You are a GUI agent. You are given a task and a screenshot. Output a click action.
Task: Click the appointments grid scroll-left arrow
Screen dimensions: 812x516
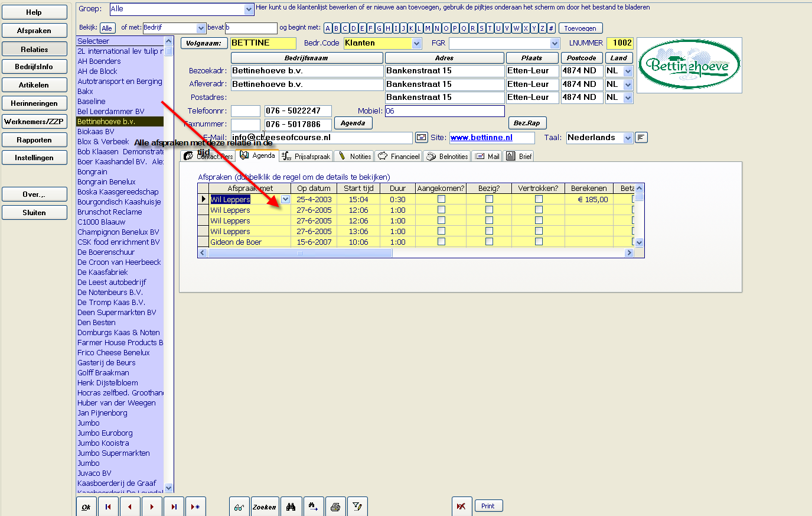202,253
